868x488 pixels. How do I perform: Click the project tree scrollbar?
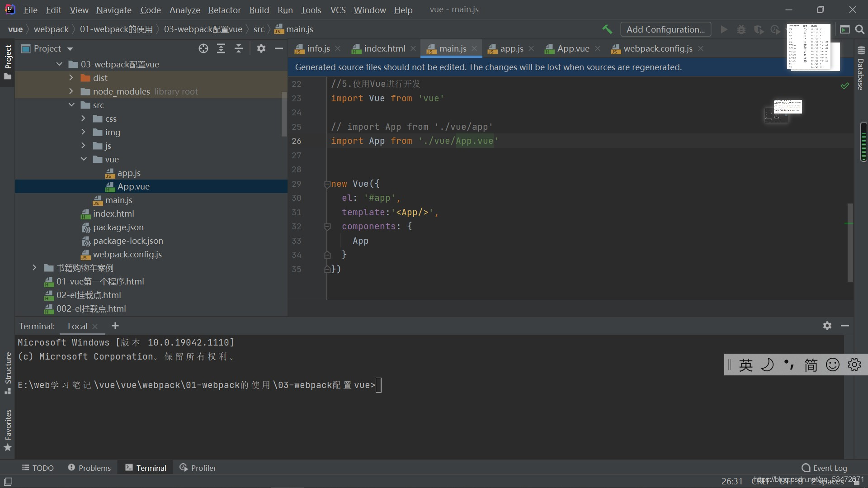284,114
